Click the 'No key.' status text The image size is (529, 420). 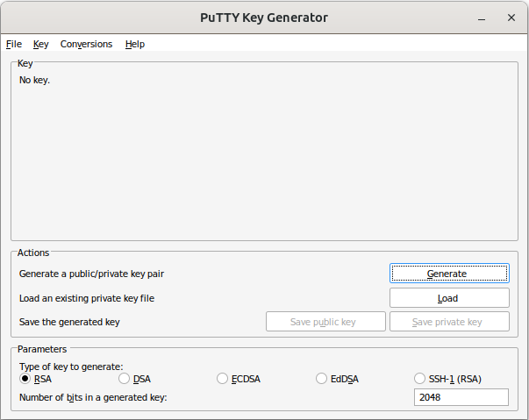34,80
